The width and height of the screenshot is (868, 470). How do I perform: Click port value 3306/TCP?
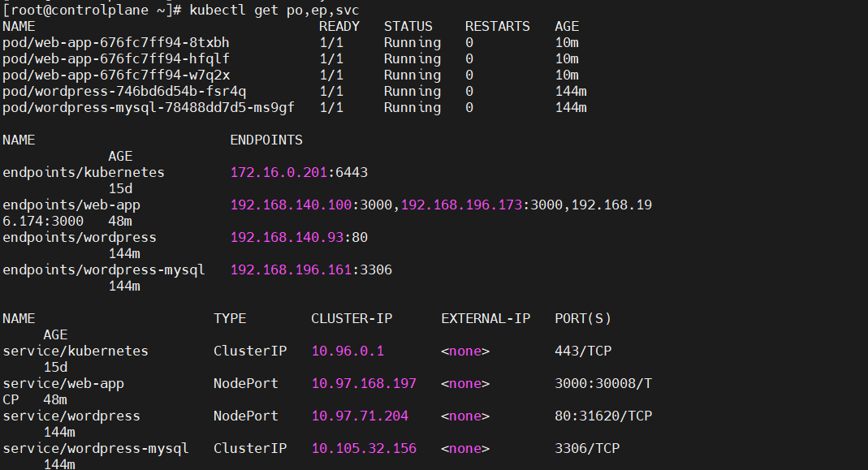[x=587, y=449]
